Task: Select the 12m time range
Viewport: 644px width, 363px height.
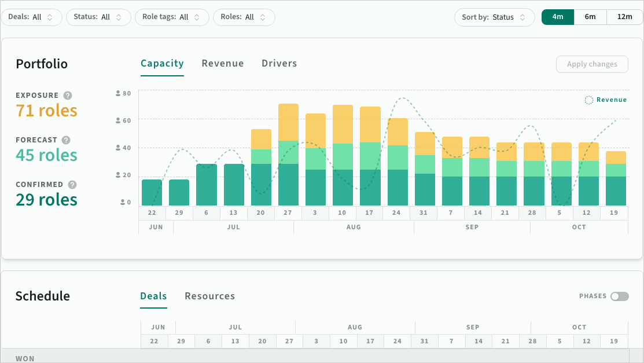Action: (624, 17)
